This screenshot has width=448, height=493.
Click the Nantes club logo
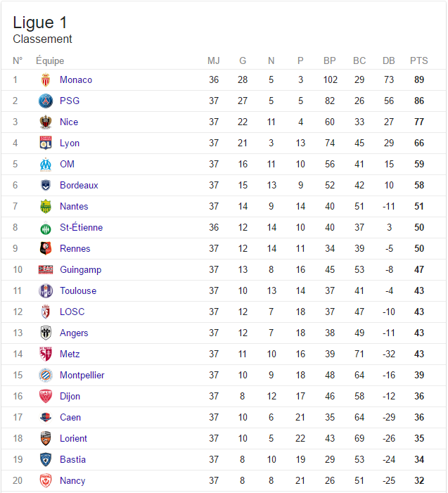[x=46, y=206]
